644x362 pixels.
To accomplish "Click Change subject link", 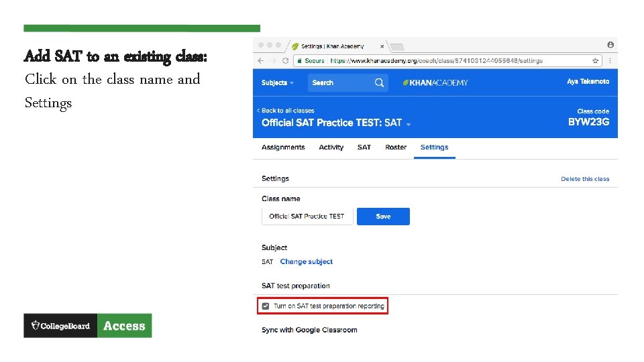I will pos(307,262).
